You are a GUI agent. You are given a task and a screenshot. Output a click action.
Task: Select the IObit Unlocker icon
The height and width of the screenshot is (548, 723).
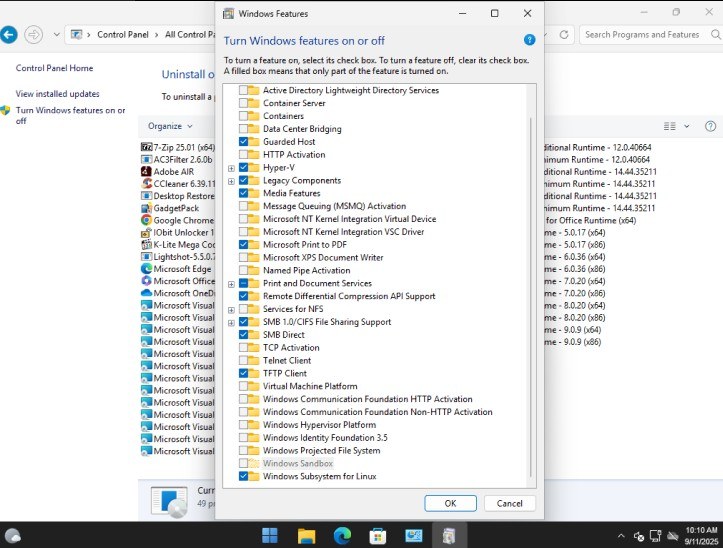[146, 232]
